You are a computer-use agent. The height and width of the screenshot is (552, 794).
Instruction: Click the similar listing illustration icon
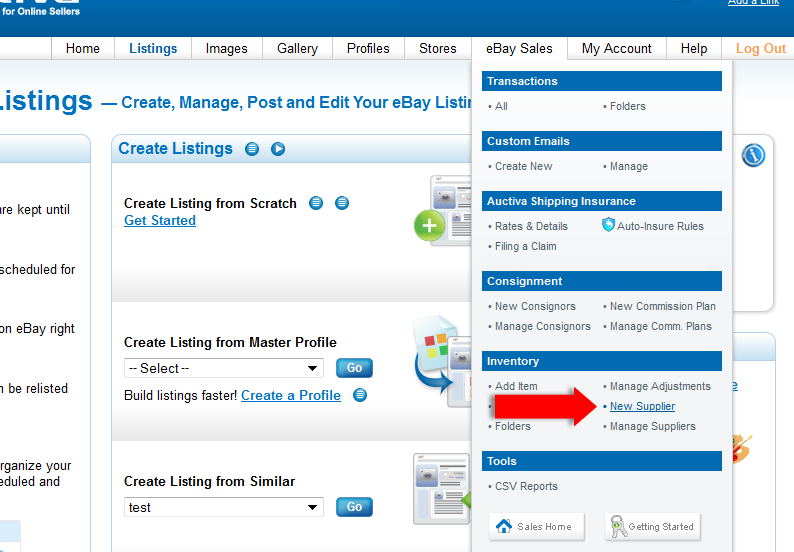point(442,489)
